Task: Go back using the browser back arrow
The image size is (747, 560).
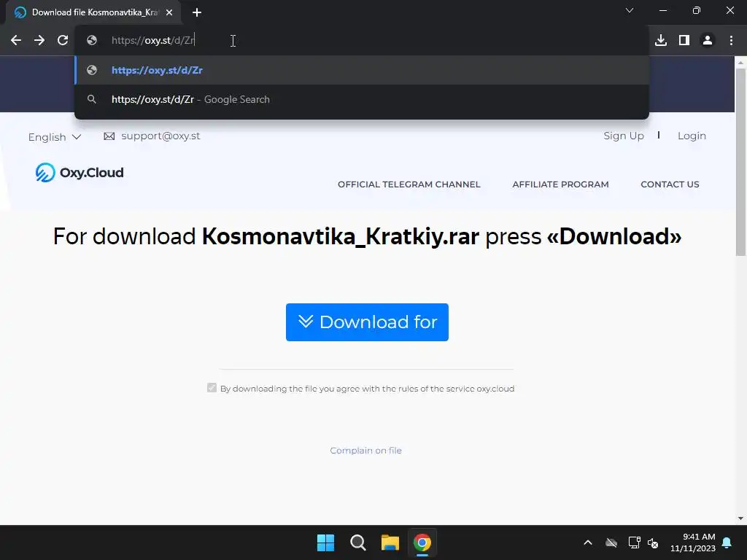Action: coord(16,41)
